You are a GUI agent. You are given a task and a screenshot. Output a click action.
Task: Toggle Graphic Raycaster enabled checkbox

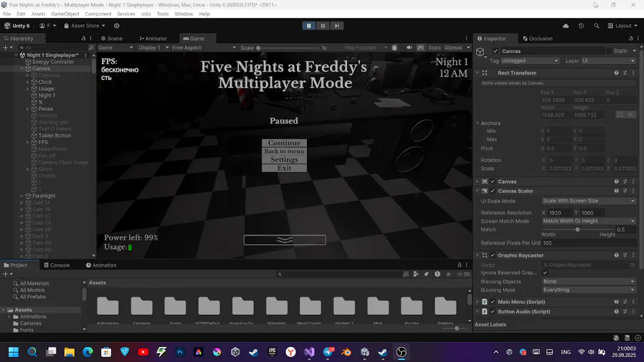pyautogui.click(x=492, y=255)
